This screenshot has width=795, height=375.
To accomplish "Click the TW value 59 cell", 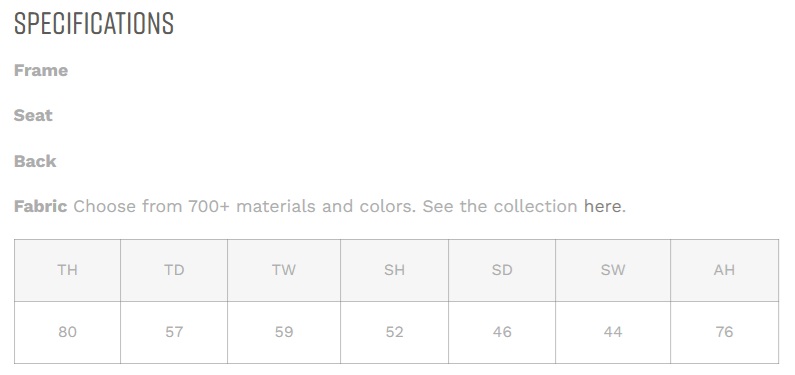I will point(284,332).
